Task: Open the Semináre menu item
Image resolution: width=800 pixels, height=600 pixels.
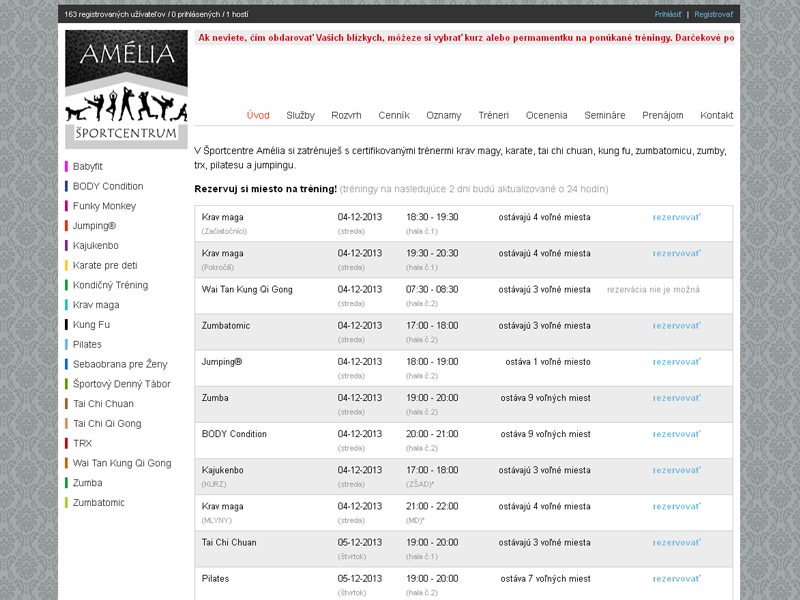Action: click(x=605, y=115)
